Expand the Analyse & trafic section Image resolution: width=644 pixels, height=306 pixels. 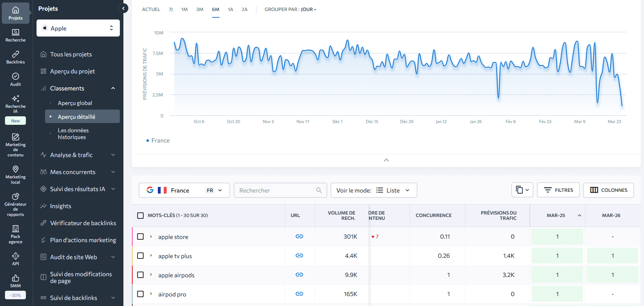(113, 155)
